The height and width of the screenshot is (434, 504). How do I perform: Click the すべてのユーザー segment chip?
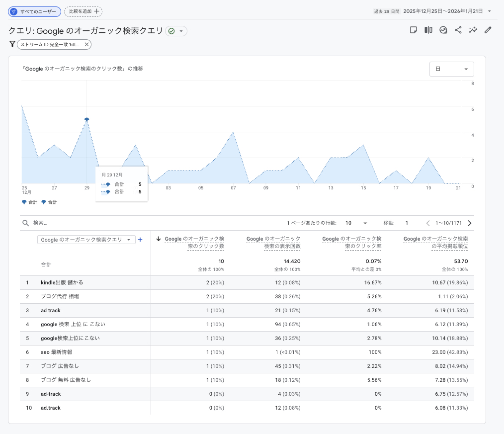34,11
